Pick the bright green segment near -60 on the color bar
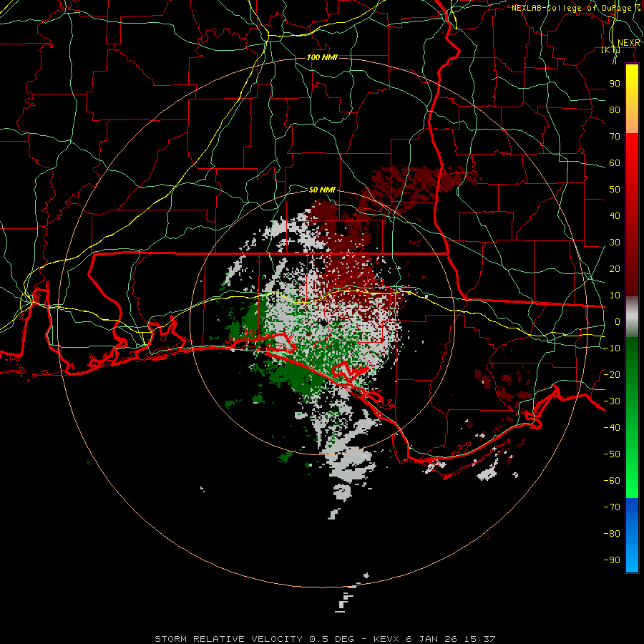 (x=632, y=481)
